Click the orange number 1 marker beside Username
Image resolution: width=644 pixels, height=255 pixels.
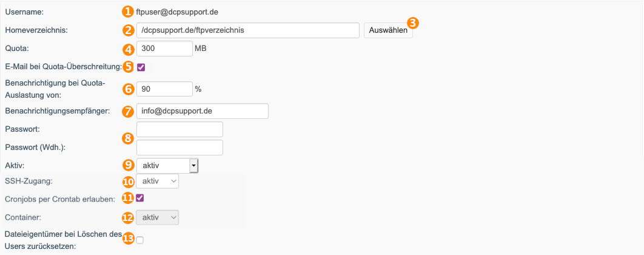[128, 12]
